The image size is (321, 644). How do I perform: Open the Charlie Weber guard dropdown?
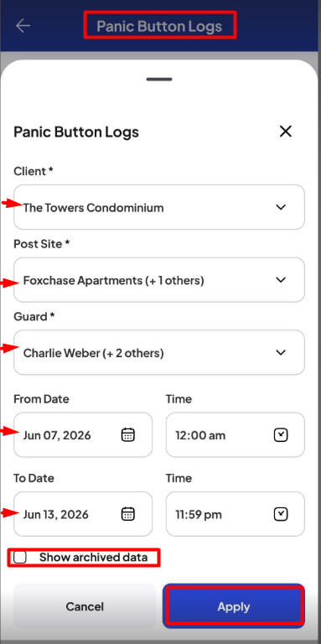click(159, 352)
